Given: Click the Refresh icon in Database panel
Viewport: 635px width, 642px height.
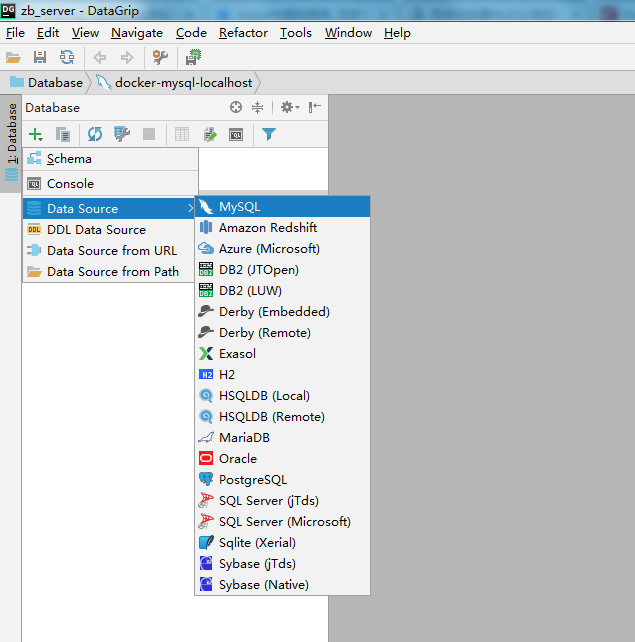Looking at the screenshot, I should pyautogui.click(x=95, y=134).
